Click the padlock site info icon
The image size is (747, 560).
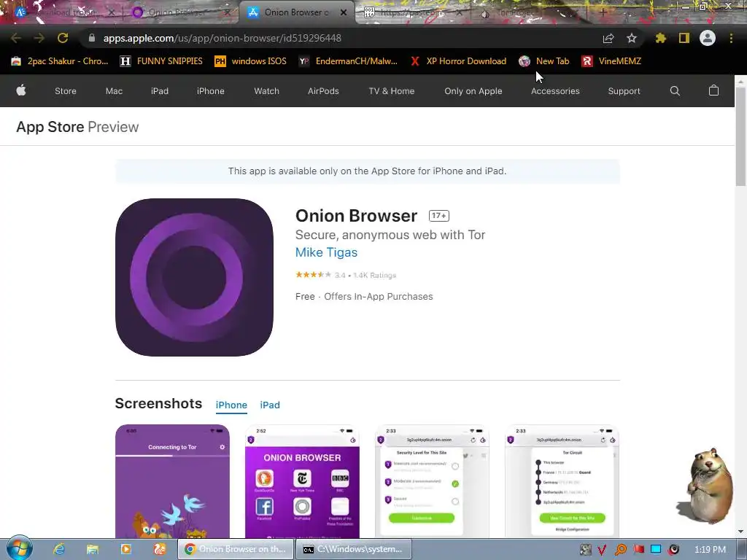(x=92, y=38)
